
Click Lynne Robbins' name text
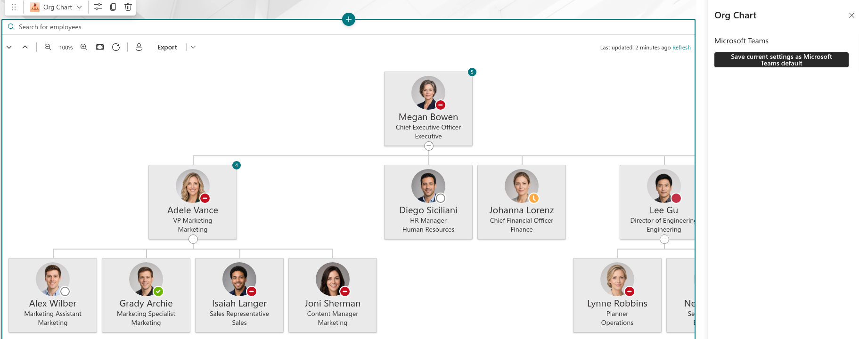point(617,303)
